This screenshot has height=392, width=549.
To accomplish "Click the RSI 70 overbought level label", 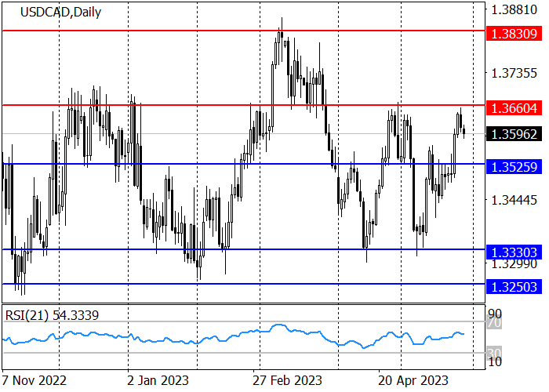I will click(x=494, y=323).
